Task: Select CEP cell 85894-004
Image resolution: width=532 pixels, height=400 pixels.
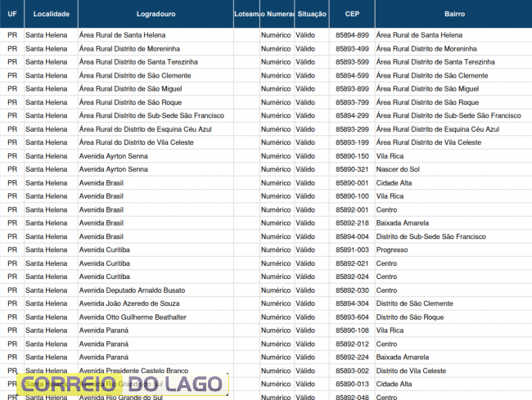Action: [x=352, y=236]
